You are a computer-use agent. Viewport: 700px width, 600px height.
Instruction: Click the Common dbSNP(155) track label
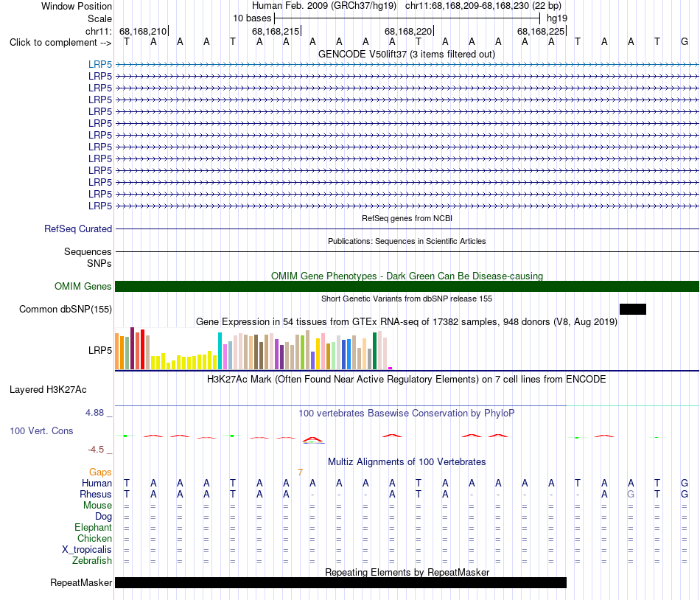point(65,309)
